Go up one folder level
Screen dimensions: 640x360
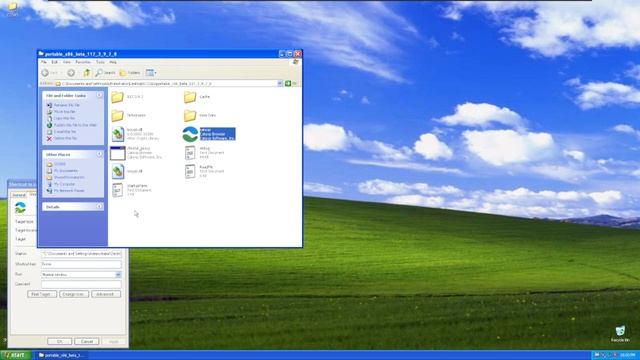[x=87, y=73]
